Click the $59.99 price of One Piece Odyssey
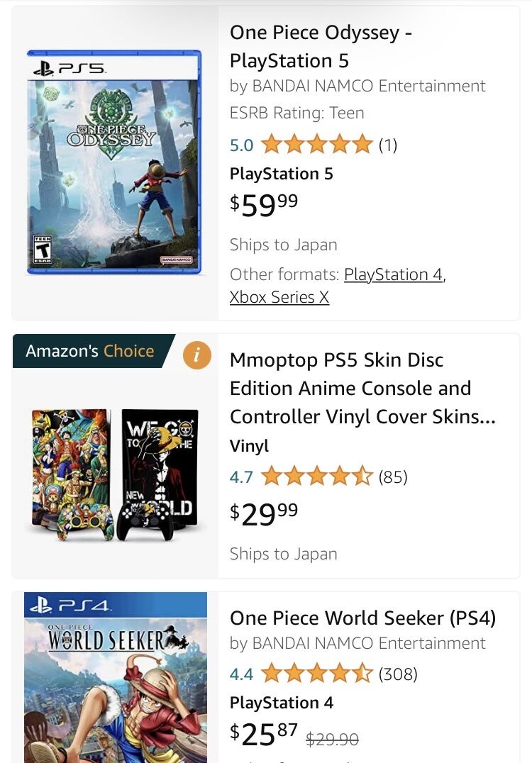Image resolution: width=532 pixels, height=763 pixels. 264,204
